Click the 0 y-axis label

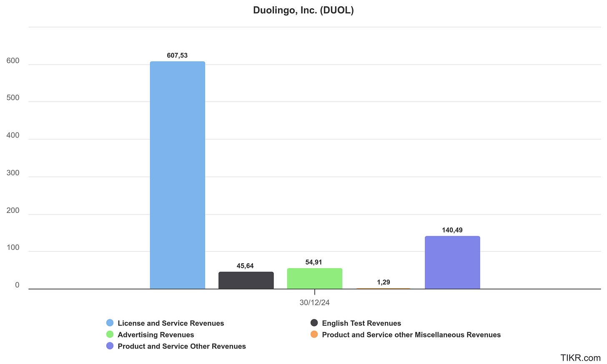[17, 285]
